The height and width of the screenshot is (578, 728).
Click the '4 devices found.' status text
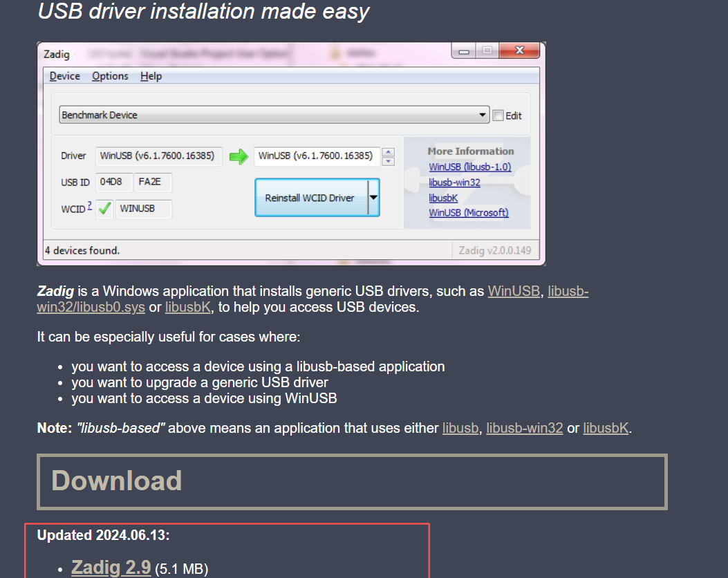(x=82, y=251)
